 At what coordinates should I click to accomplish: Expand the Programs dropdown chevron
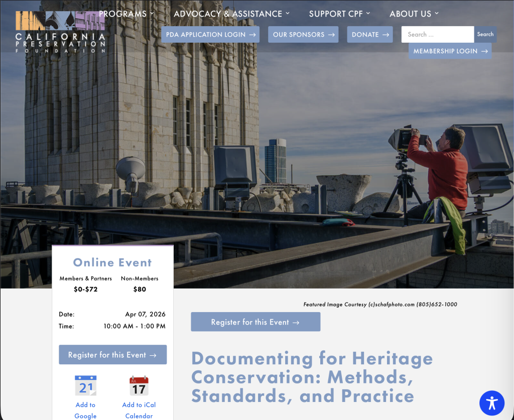[153, 14]
